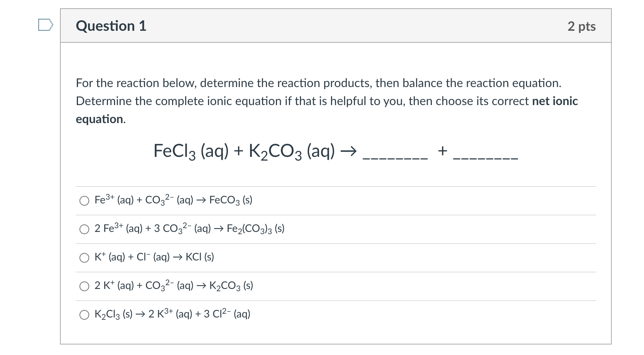
Task: Pick the 2 K+ + CO32- → K2CO3 option
Action: pyautogui.click(x=173, y=286)
